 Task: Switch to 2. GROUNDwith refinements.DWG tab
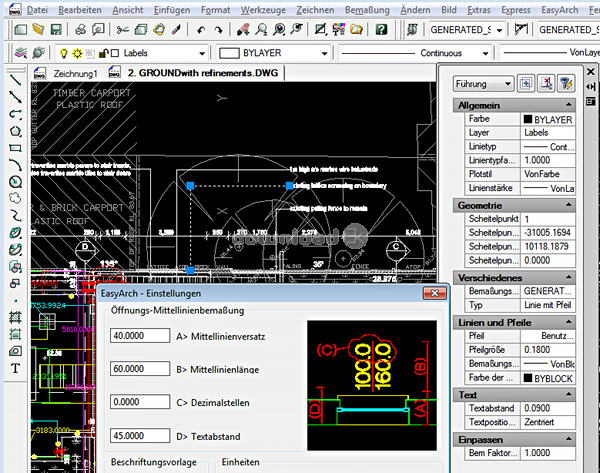click(x=203, y=73)
